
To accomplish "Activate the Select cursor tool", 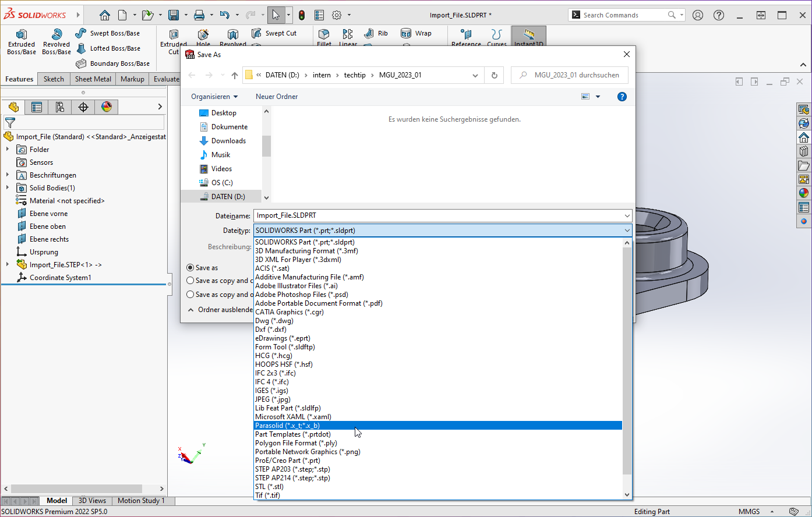I will point(276,15).
